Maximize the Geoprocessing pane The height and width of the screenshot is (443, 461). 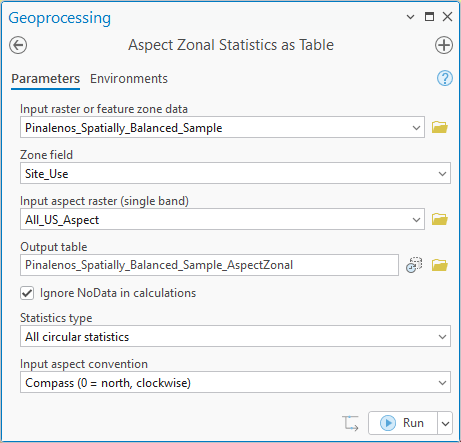pos(429,16)
